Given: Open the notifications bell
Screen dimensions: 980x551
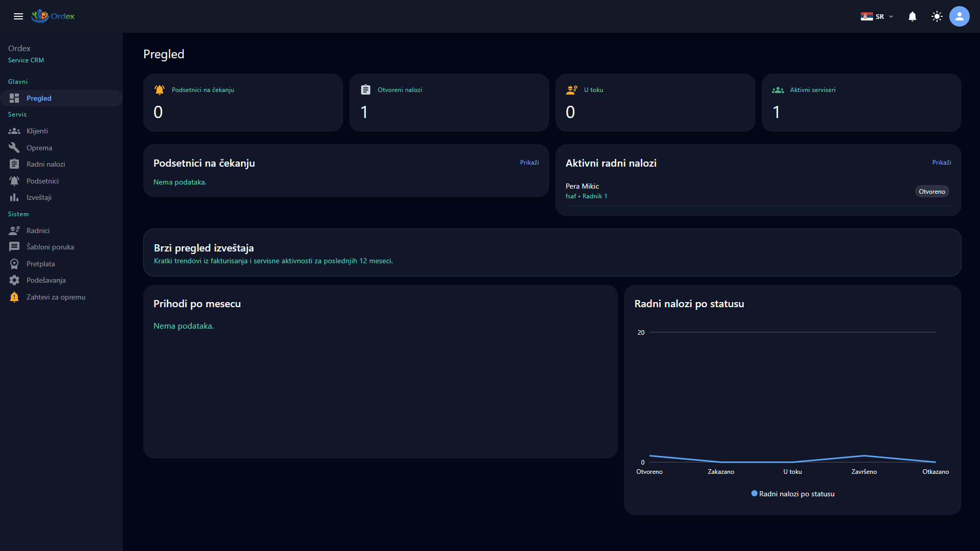Looking at the screenshot, I should (912, 16).
